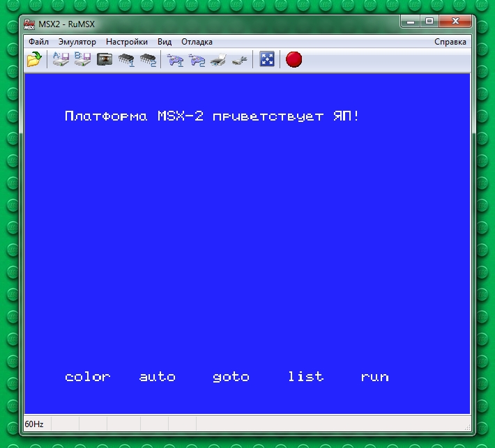Open the Вид menu
This screenshot has height=448, width=495.
point(165,42)
